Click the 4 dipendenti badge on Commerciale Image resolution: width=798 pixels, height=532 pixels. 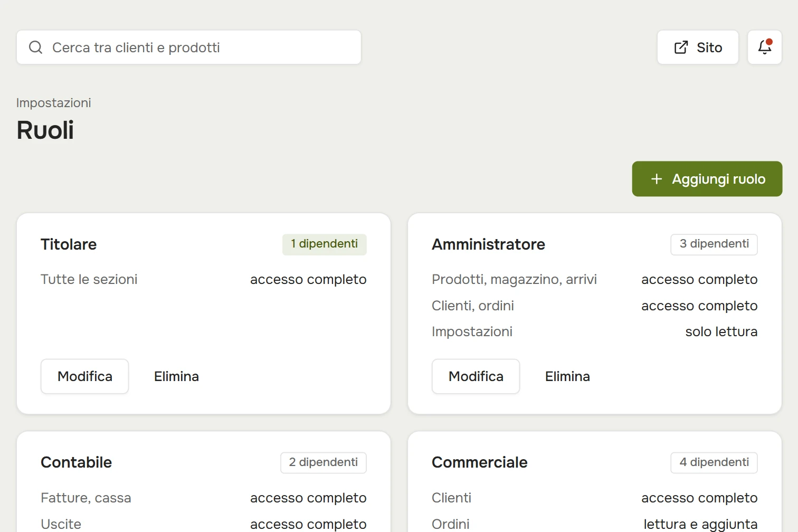coord(714,463)
